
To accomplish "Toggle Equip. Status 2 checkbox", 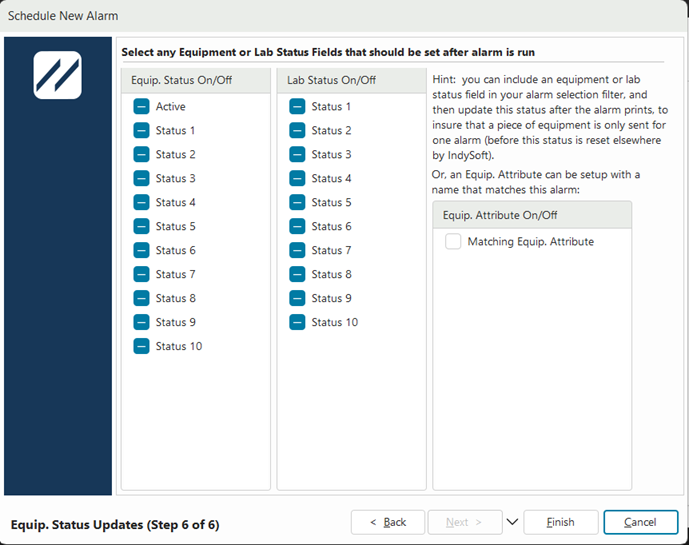I will (x=141, y=154).
